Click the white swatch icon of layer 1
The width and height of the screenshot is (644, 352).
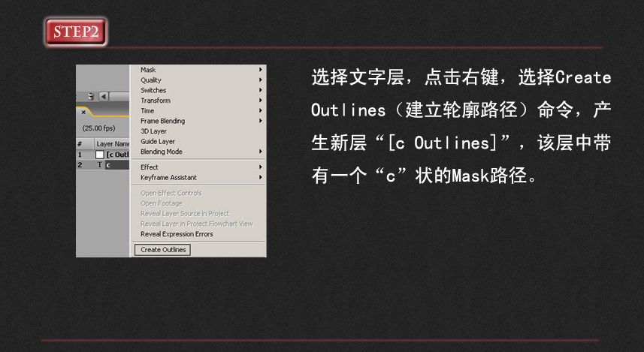(x=99, y=155)
